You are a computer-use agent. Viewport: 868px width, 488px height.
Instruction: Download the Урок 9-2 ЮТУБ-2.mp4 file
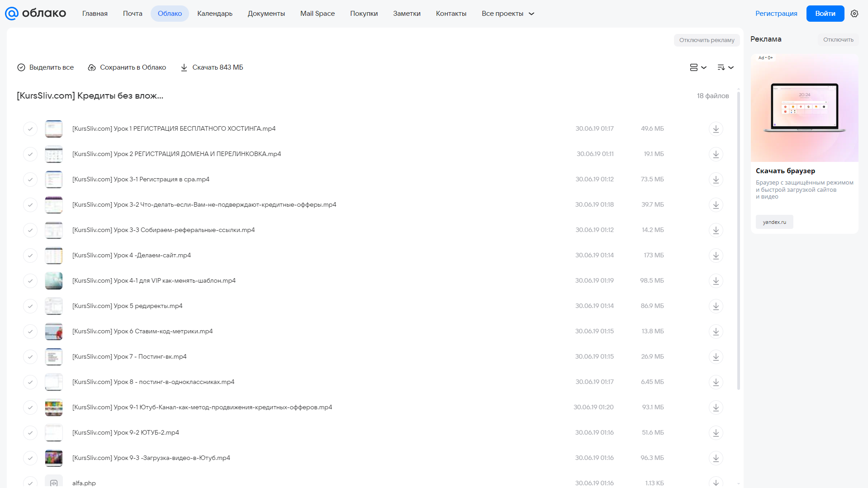tap(716, 433)
